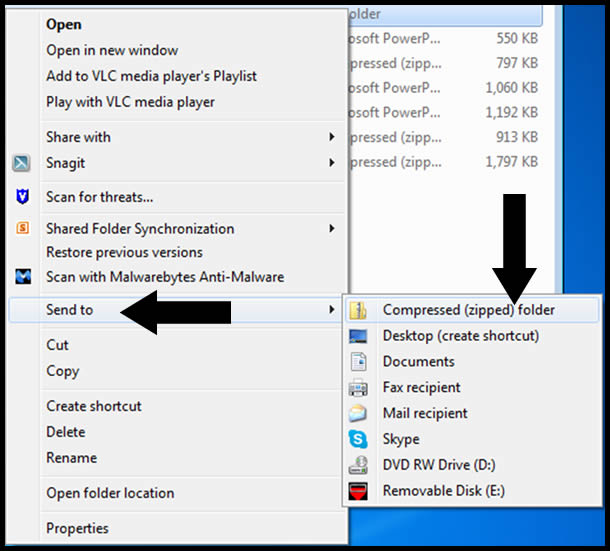
Task: Expand the Shared Folder Synchronization arrow
Action: click(x=331, y=228)
